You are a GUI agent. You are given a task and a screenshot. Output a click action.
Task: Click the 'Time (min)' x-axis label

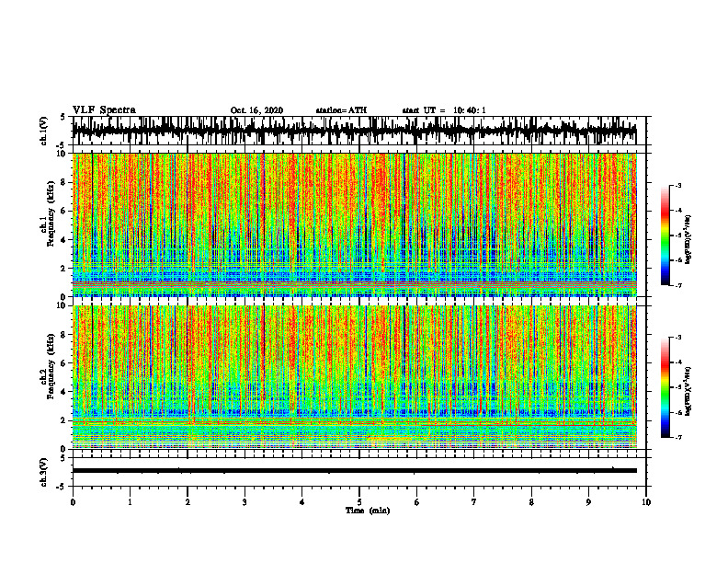click(x=368, y=511)
